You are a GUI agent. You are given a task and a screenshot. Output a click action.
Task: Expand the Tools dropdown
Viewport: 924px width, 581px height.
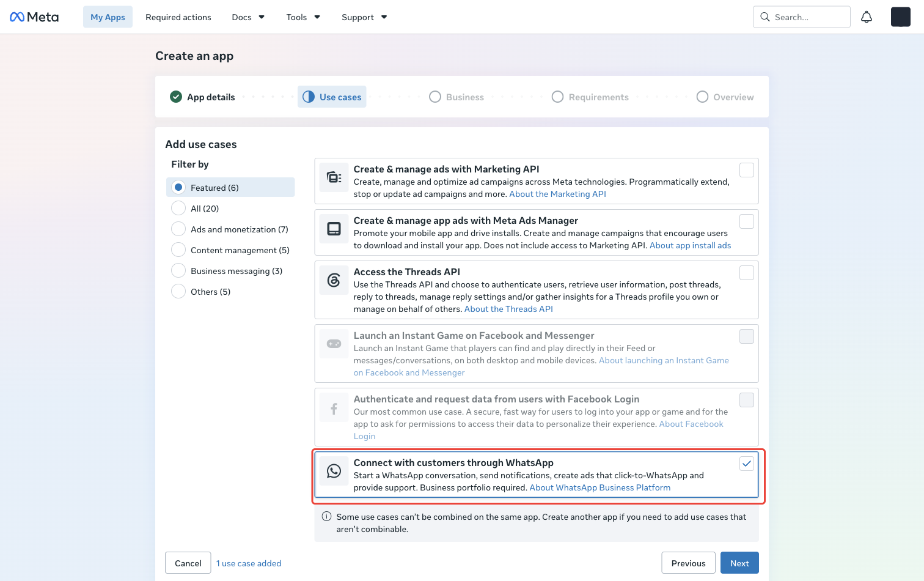click(x=303, y=17)
